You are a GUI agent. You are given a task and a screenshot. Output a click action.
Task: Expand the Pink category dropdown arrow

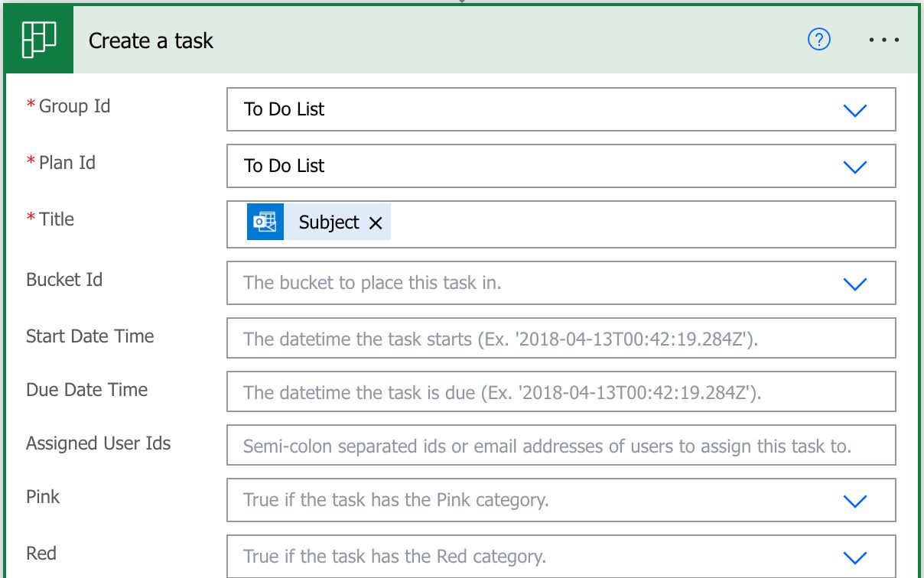pyautogui.click(x=854, y=501)
